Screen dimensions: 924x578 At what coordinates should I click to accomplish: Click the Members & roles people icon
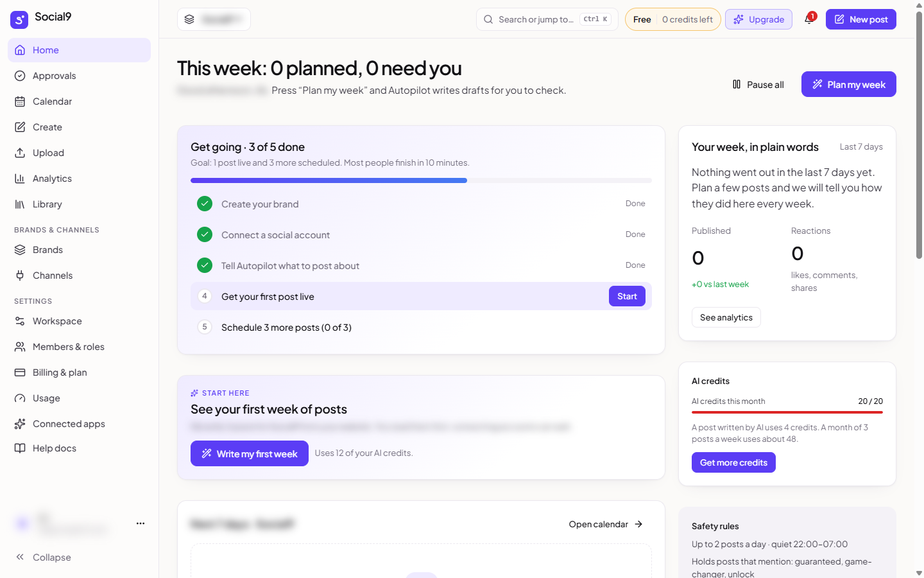click(x=20, y=347)
